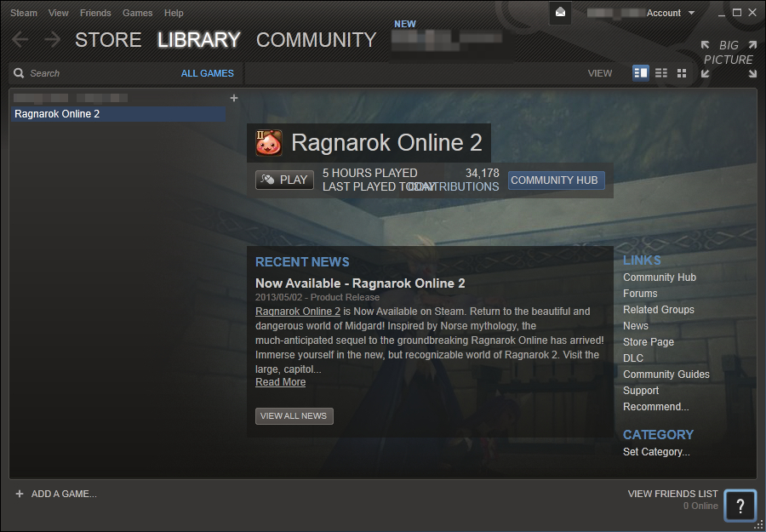Click Read More under the news
Viewport: 766px width, 532px height.
tap(280, 382)
